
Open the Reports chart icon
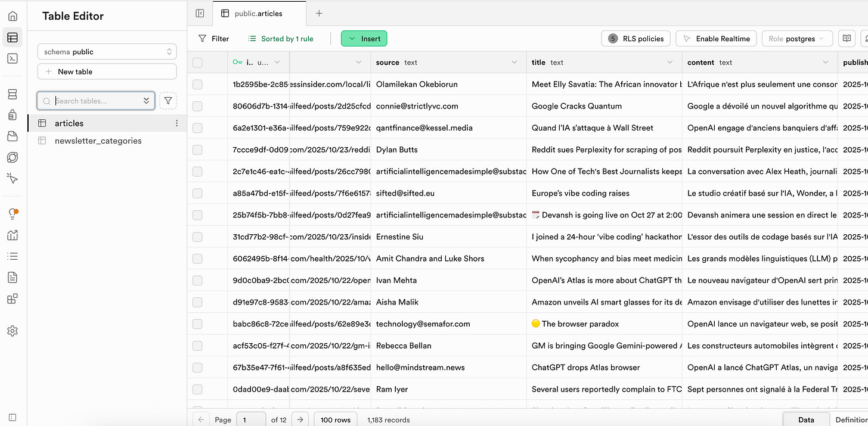[x=13, y=235]
